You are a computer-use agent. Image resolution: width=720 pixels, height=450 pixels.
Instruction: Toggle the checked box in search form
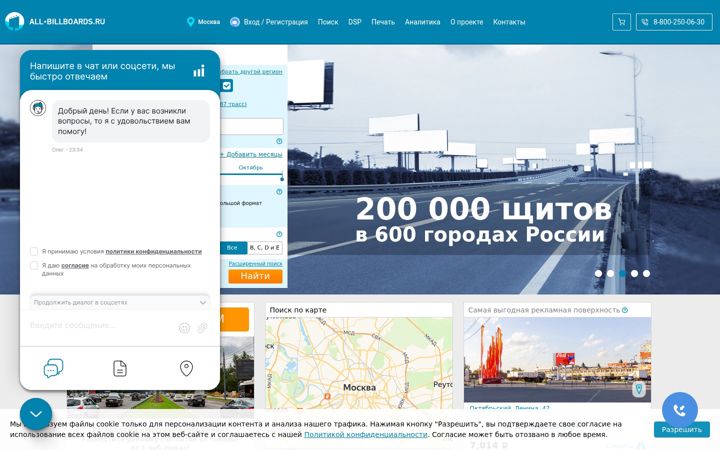click(x=227, y=85)
